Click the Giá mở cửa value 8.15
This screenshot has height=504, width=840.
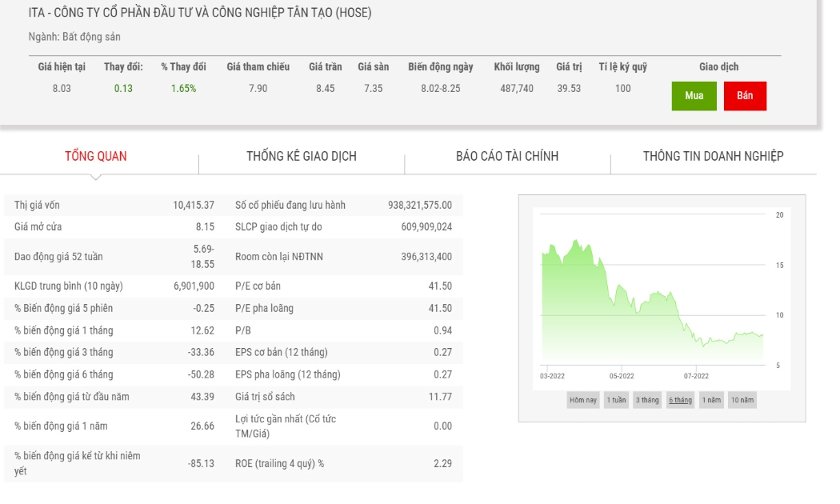coord(205,227)
